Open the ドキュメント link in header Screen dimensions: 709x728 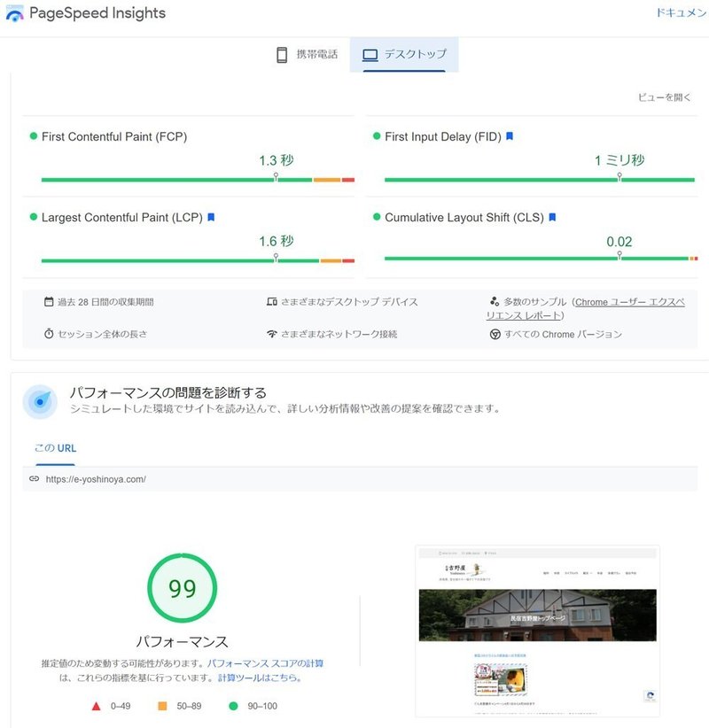682,12
